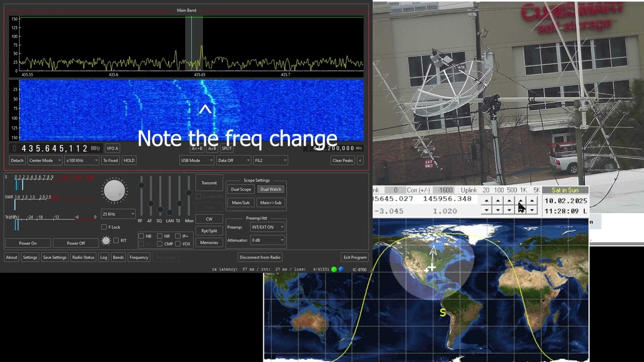The image size is (644, 362).
Task: Open the Data Off dropdown
Action: click(233, 160)
